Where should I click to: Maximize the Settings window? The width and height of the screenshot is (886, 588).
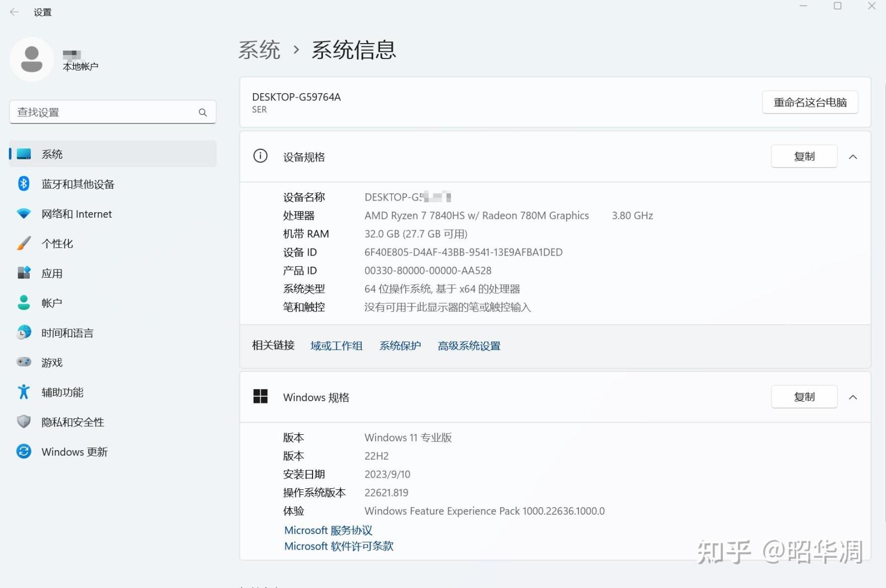click(x=837, y=6)
